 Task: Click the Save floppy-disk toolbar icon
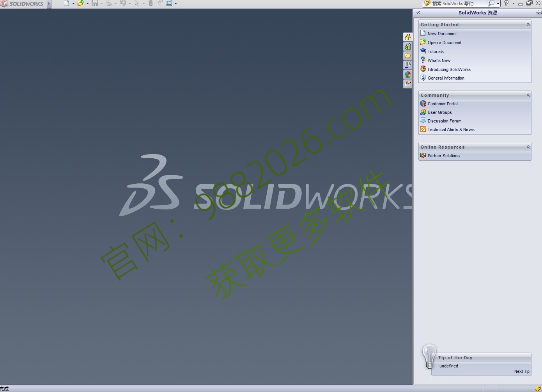(95, 4)
